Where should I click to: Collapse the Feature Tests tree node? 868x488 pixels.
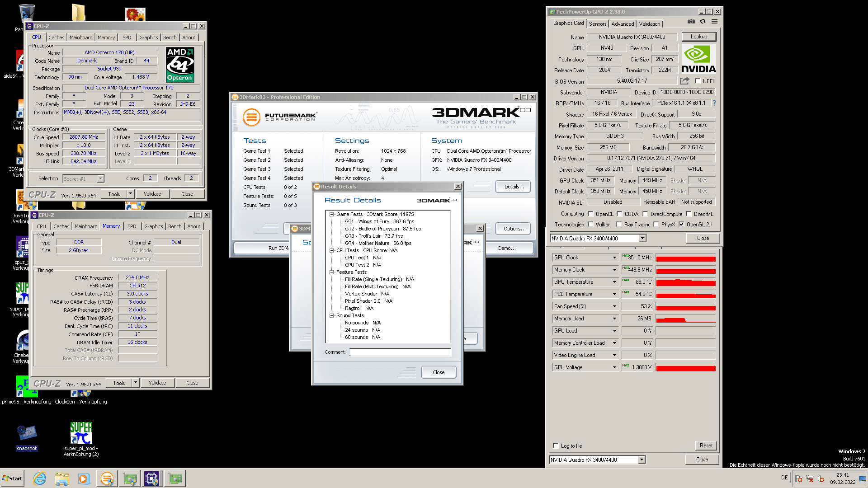[x=331, y=272]
